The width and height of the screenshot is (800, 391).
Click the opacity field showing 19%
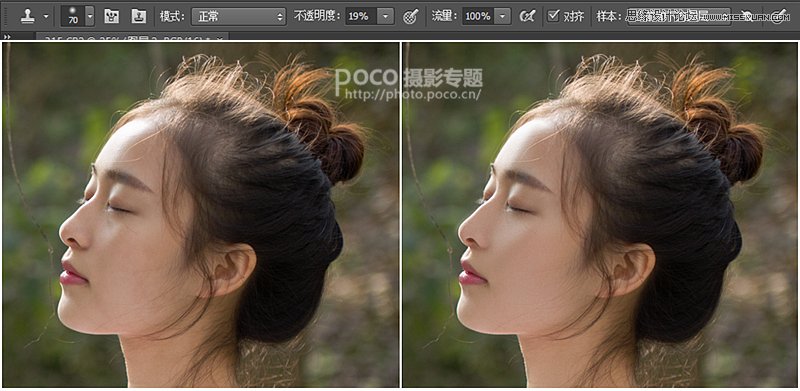[x=361, y=16]
